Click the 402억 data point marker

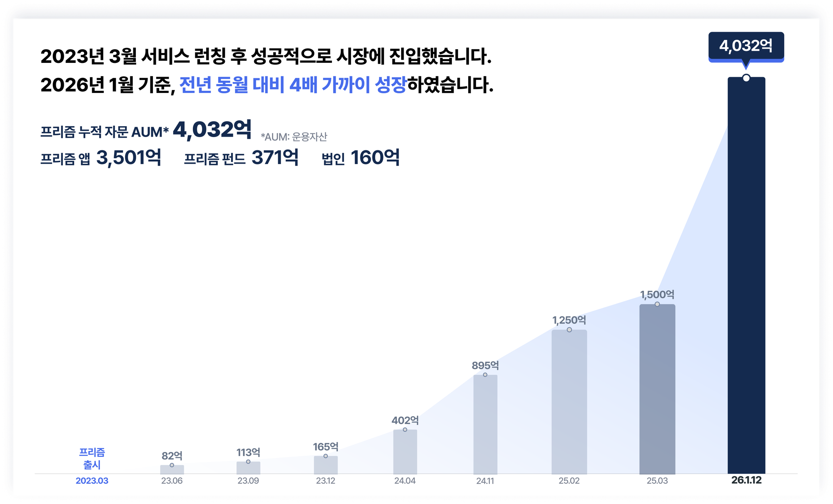click(405, 429)
